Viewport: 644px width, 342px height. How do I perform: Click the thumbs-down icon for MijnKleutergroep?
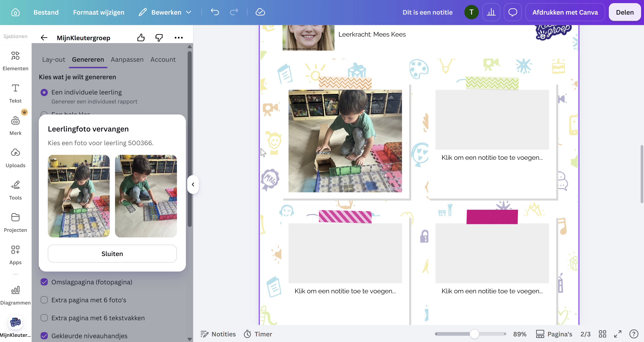(x=159, y=38)
